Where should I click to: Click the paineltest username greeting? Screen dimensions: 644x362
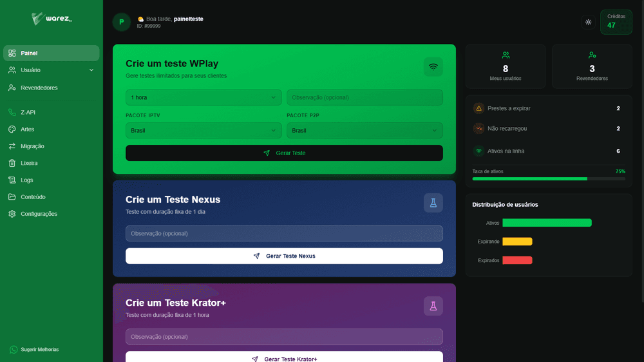coord(188,19)
